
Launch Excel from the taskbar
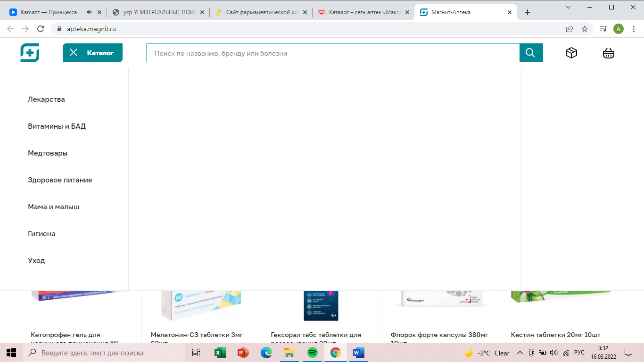[220, 353]
